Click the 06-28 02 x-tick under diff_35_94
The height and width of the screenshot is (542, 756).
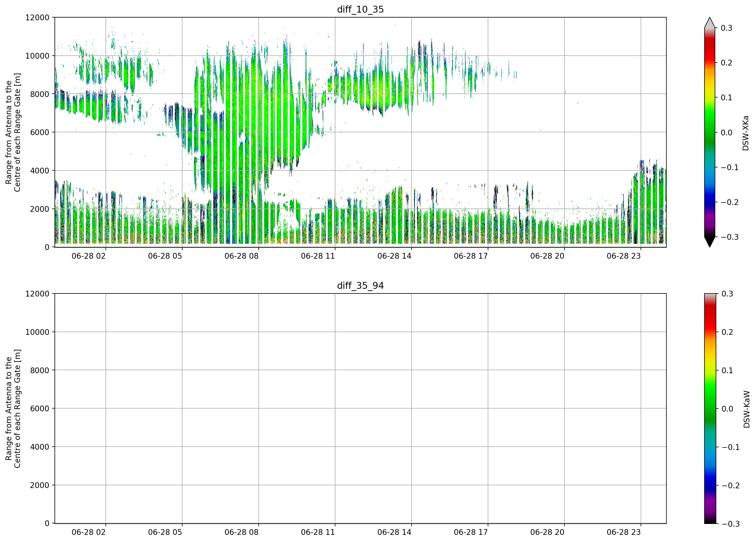(x=89, y=532)
